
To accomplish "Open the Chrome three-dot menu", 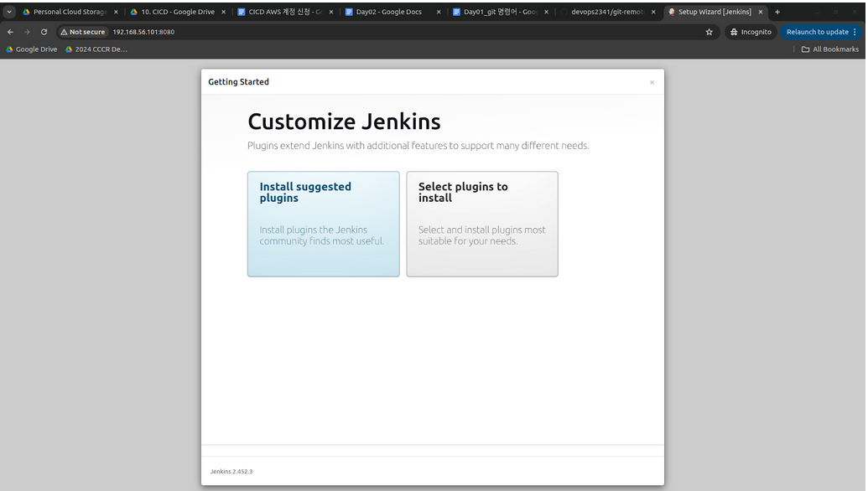I will point(855,32).
